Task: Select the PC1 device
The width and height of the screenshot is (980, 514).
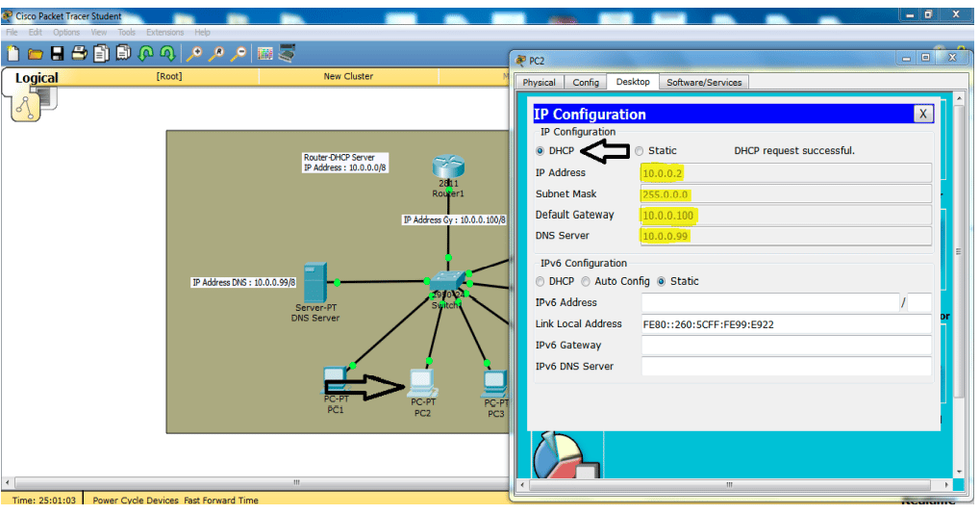Action: coord(335,380)
